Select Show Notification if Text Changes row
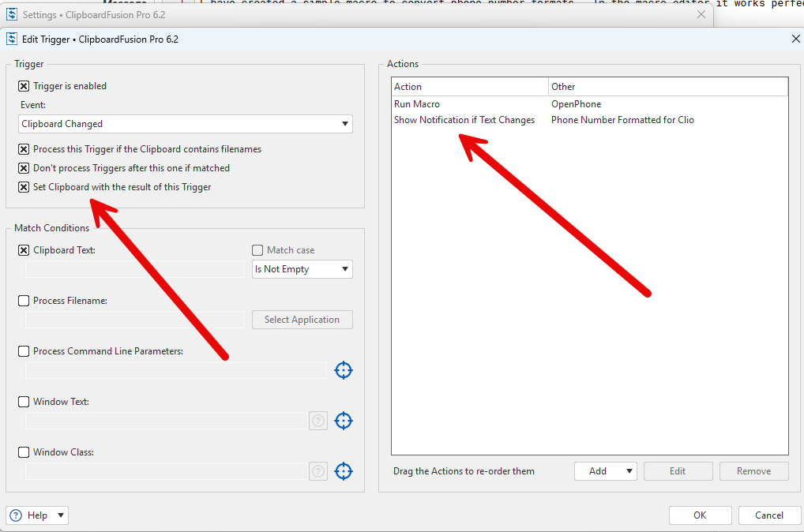Viewport: 804px width, 532px height. pyautogui.click(x=464, y=120)
